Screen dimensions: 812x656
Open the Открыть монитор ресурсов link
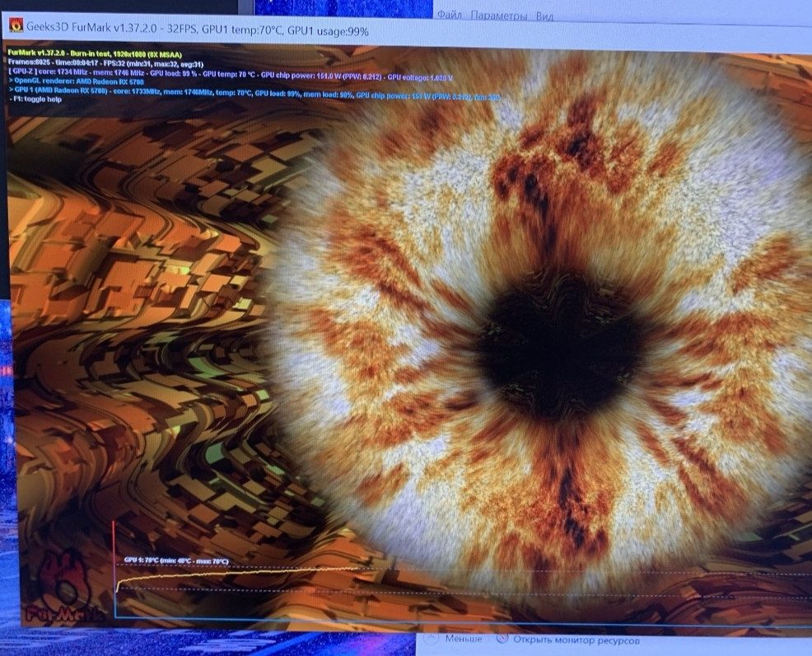point(576,640)
